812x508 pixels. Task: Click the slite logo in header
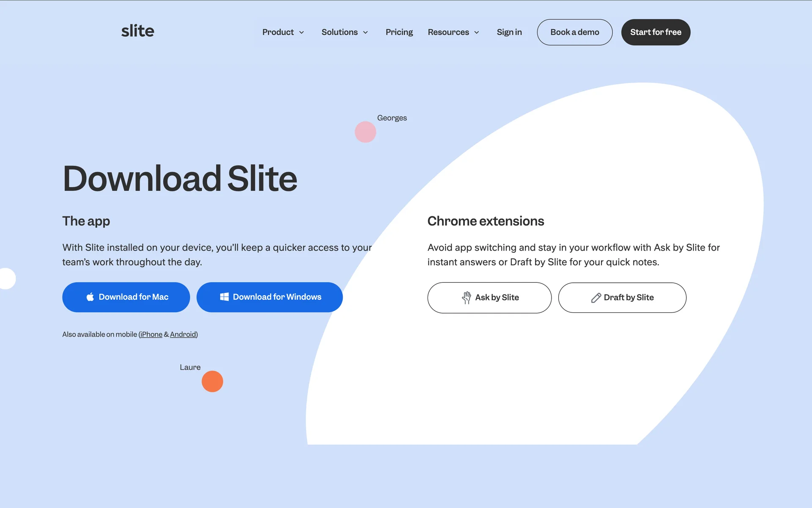coord(137,31)
